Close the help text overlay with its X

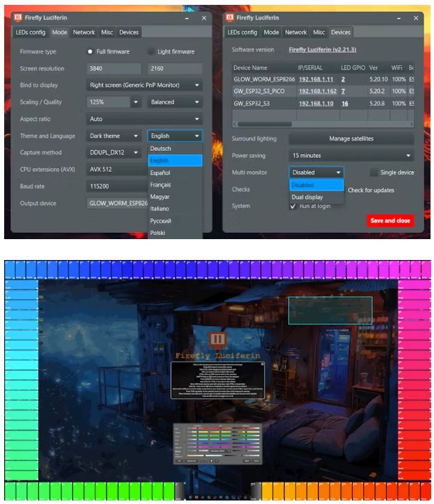[x=262, y=364]
